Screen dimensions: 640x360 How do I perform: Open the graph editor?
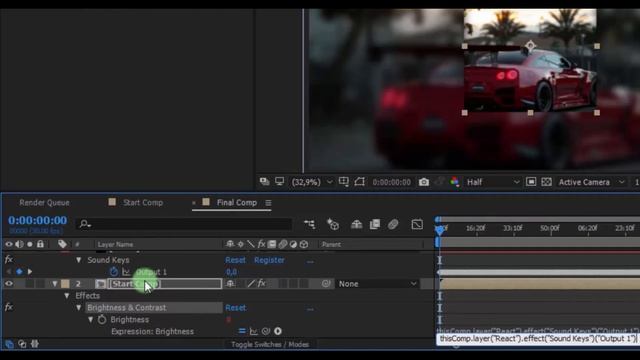(x=417, y=224)
